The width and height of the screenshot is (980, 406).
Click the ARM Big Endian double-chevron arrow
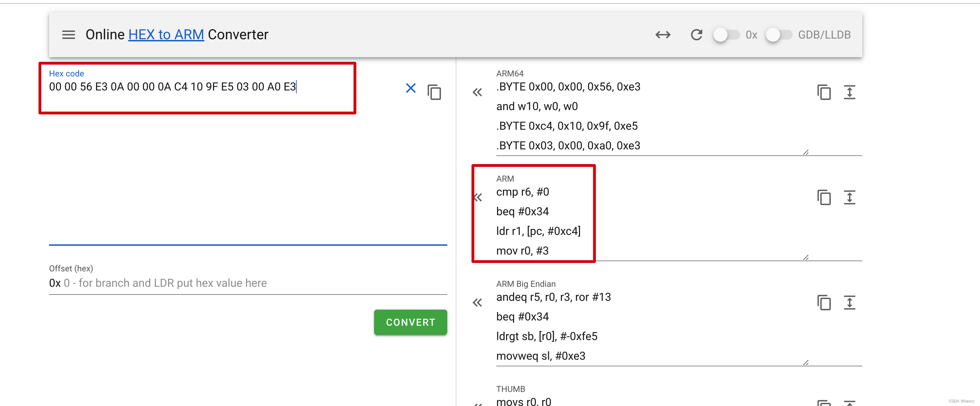[477, 303]
